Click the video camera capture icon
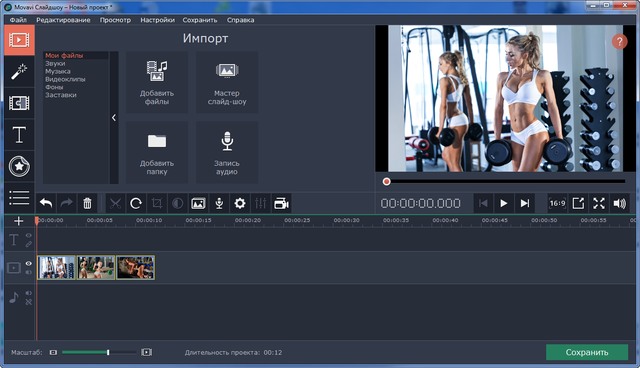This screenshot has width=640, height=368. click(x=281, y=203)
